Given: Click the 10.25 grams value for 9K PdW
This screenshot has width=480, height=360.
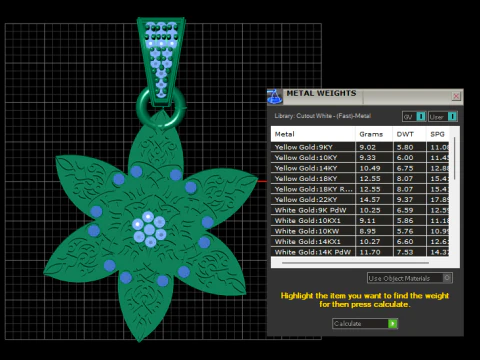Looking at the screenshot, I should 370,210.
